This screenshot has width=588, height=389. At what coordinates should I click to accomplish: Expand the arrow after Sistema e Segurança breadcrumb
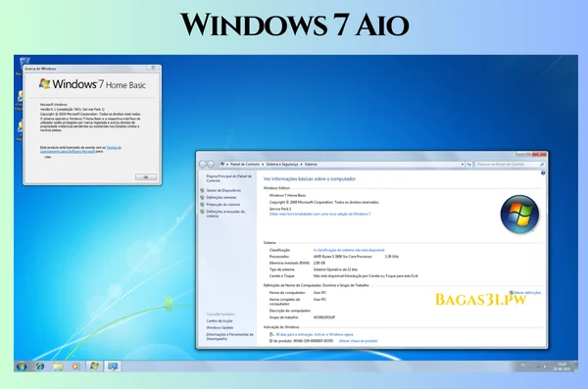pyautogui.click(x=301, y=165)
